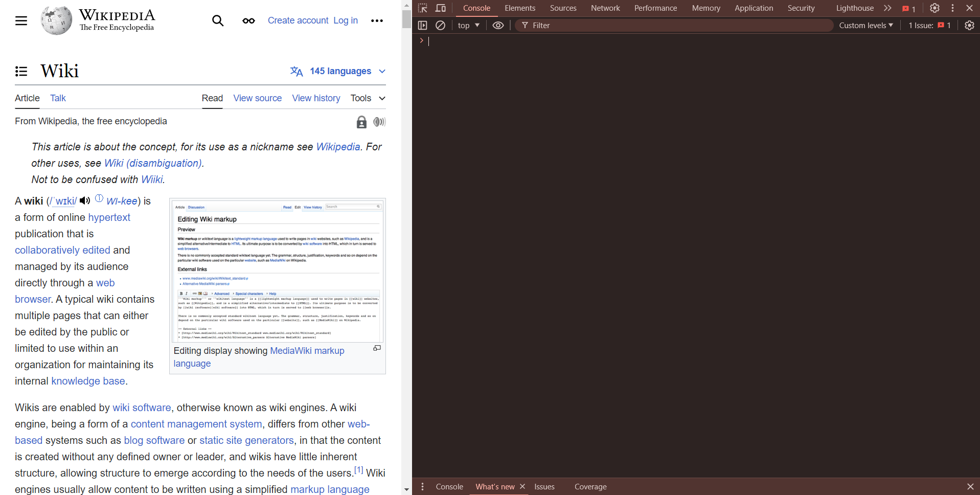Enlarge the wiki markup image icon
Viewport: 980px width, 495px height.
[377, 348]
